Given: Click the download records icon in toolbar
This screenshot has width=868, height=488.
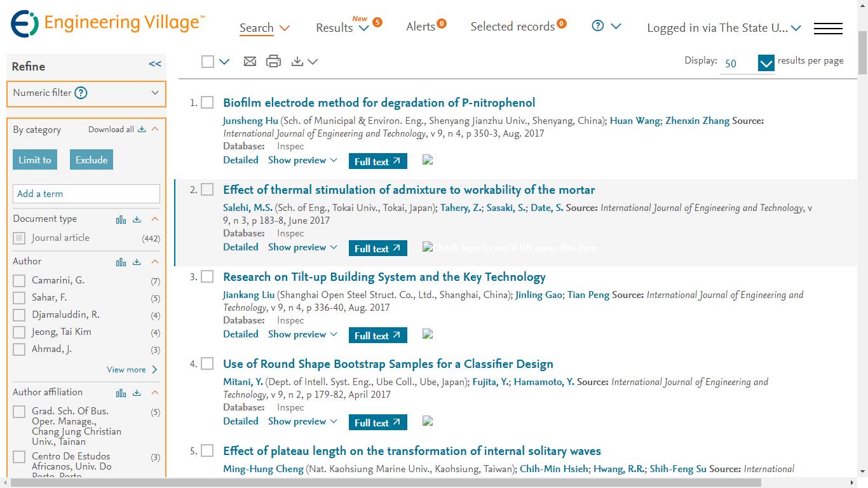Looking at the screenshot, I should 297,61.
